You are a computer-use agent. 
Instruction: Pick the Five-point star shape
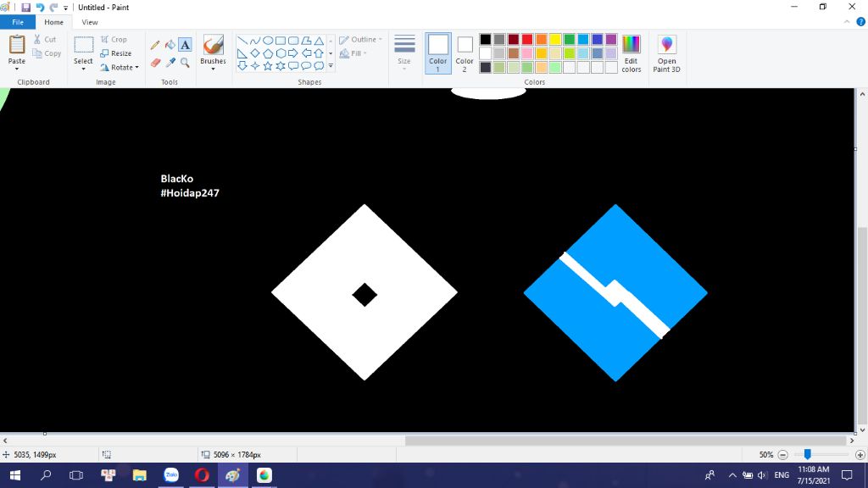(268, 66)
